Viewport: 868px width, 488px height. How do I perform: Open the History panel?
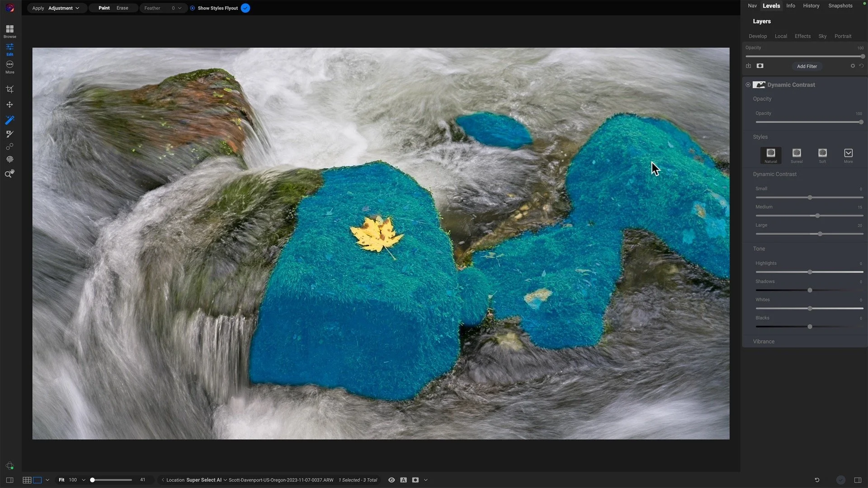click(811, 5)
